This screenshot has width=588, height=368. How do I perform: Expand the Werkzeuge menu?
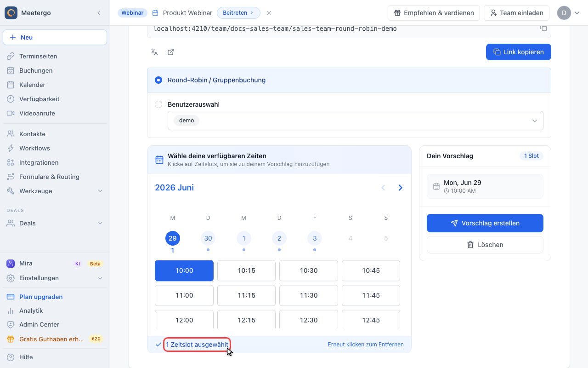pyautogui.click(x=55, y=191)
